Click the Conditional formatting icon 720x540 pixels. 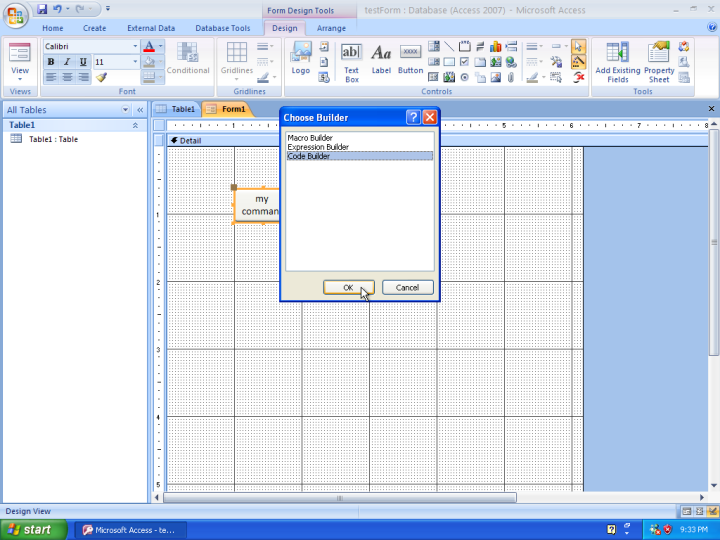coord(188,58)
